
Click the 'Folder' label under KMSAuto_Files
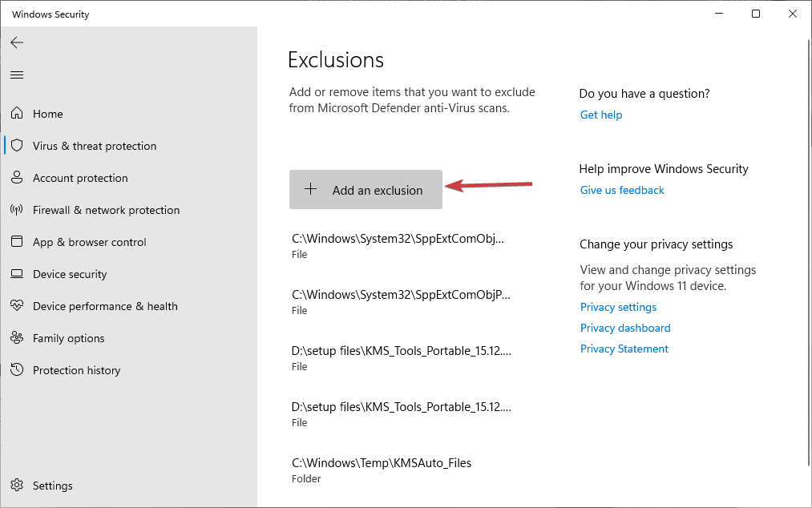pos(306,479)
